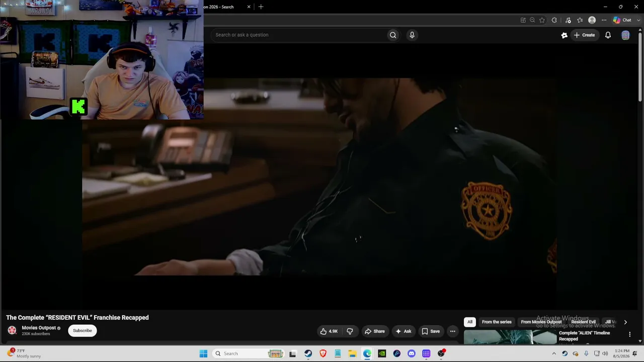Open Copilot Chat in Edge
The image size is (644, 362).
[622, 20]
